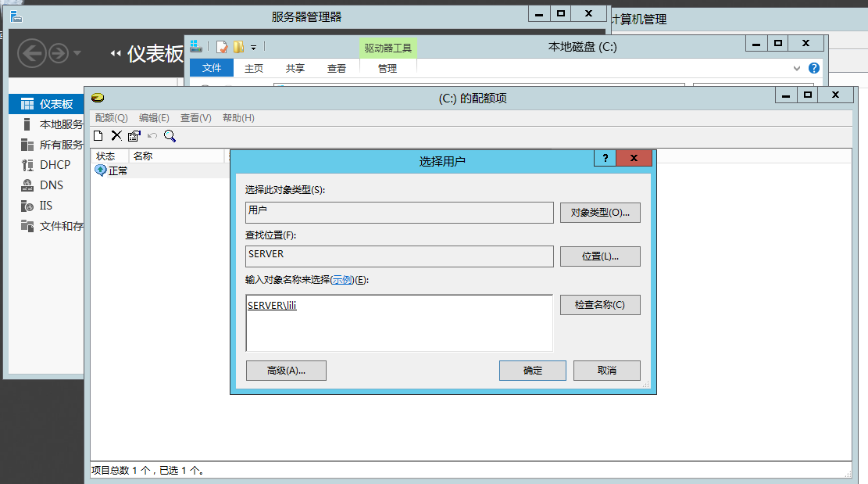868x484 pixels.
Task: Cancel the Select Users dialog with 取消
Action: point(607,371)
